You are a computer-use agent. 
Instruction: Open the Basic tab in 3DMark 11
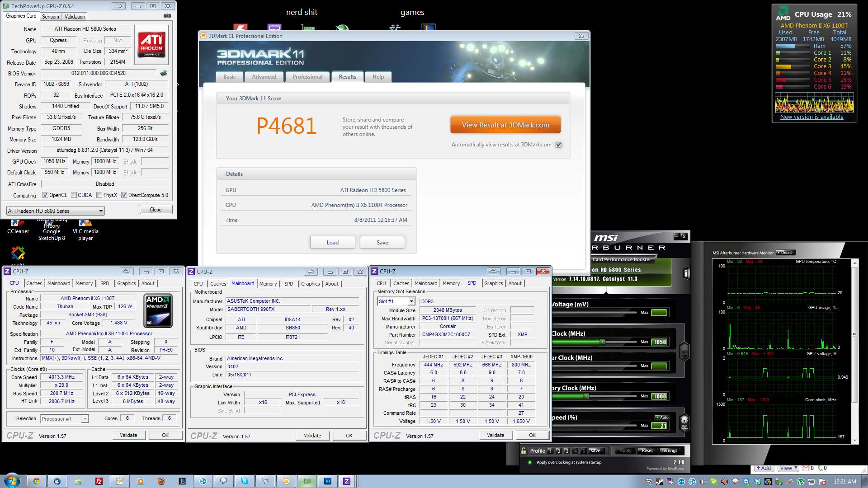[230, 77]
